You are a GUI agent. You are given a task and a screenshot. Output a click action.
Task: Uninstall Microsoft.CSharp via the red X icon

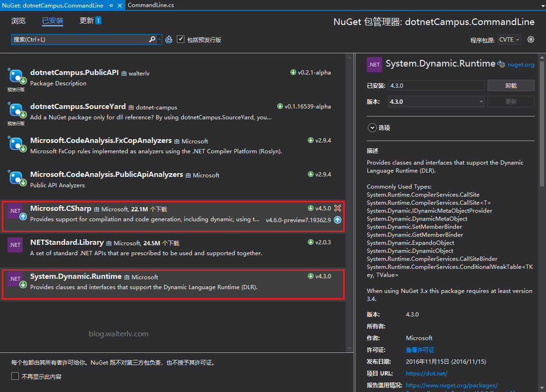point(339,208)
